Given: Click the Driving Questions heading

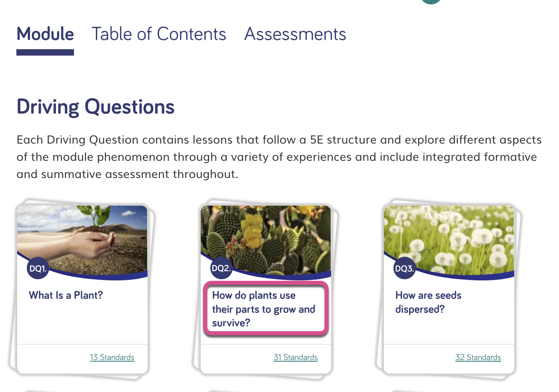Looking at the screenshot, I should click(96, 107).
